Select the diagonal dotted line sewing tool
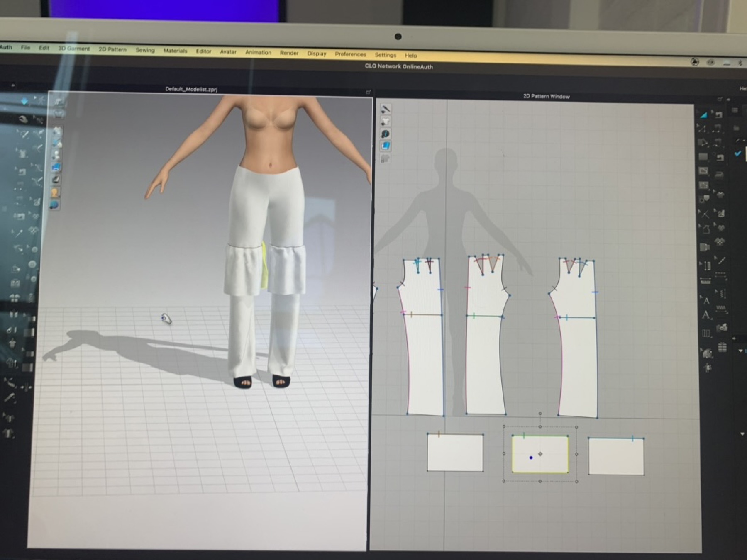The width and height of the screenshot is (747, 560). (721, 261)
